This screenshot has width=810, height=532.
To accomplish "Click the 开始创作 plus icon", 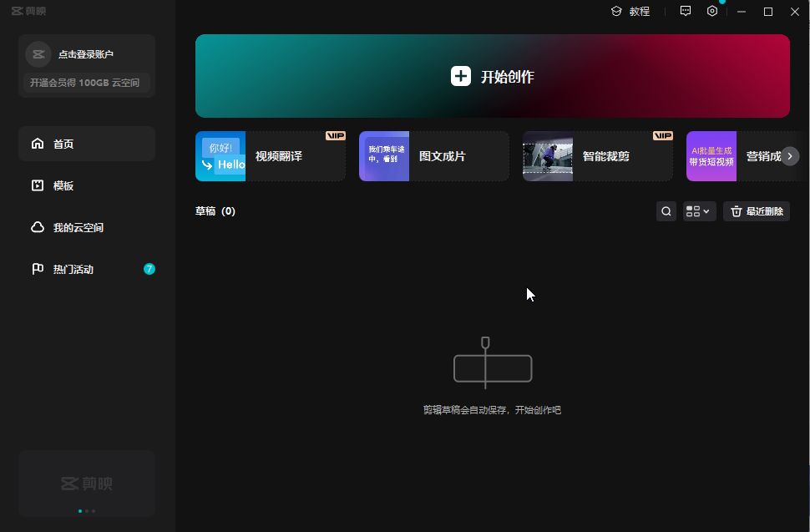I will (461, 77).
